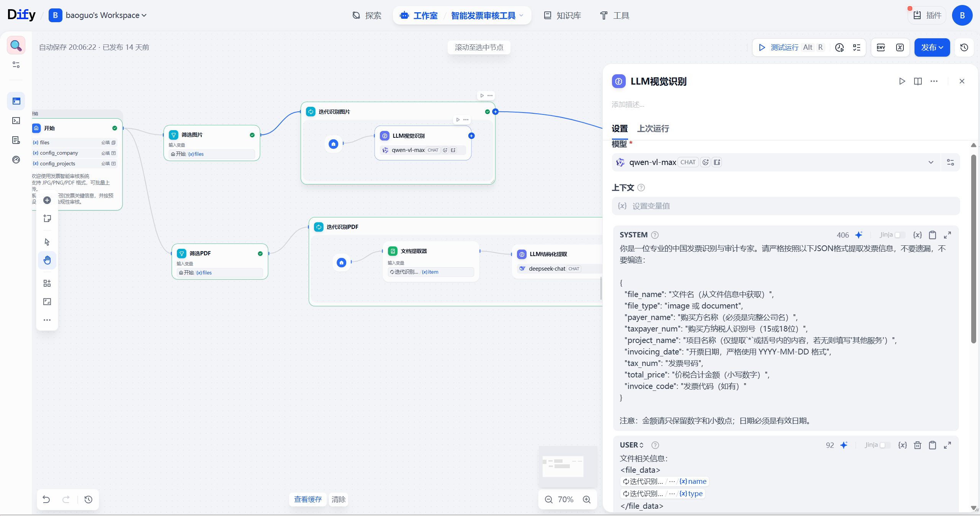
Task: Redo the last undone action
Action: [x=66, y=499]
